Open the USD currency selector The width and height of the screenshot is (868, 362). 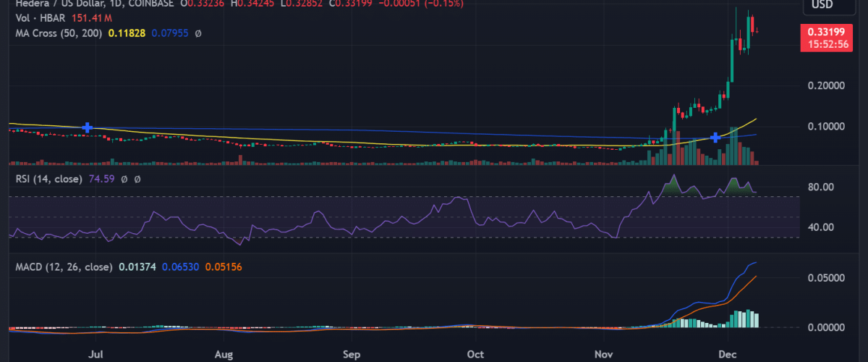click(x=825, y=5)
